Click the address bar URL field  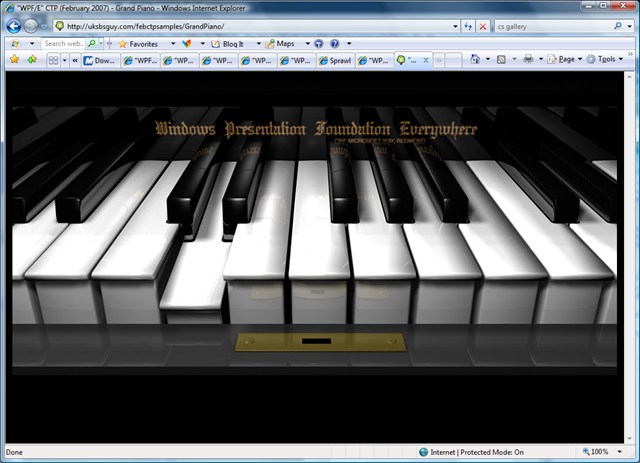[x=256, y=27]
